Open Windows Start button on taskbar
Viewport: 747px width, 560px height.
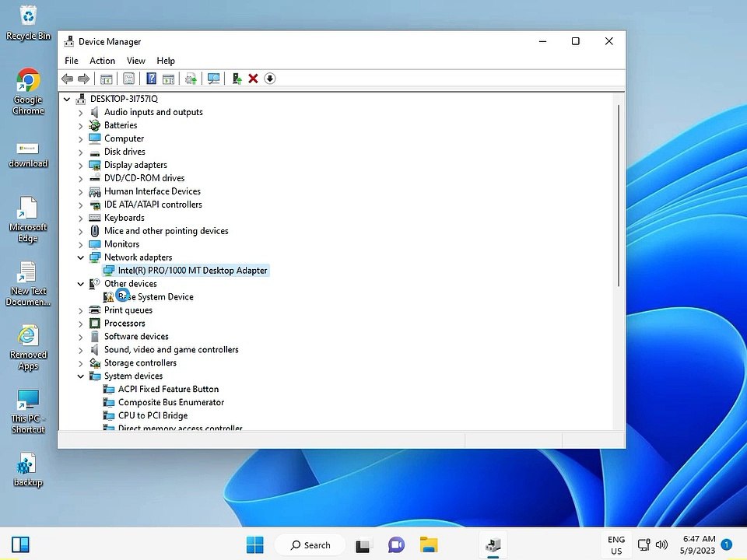[x=255, y=544]
